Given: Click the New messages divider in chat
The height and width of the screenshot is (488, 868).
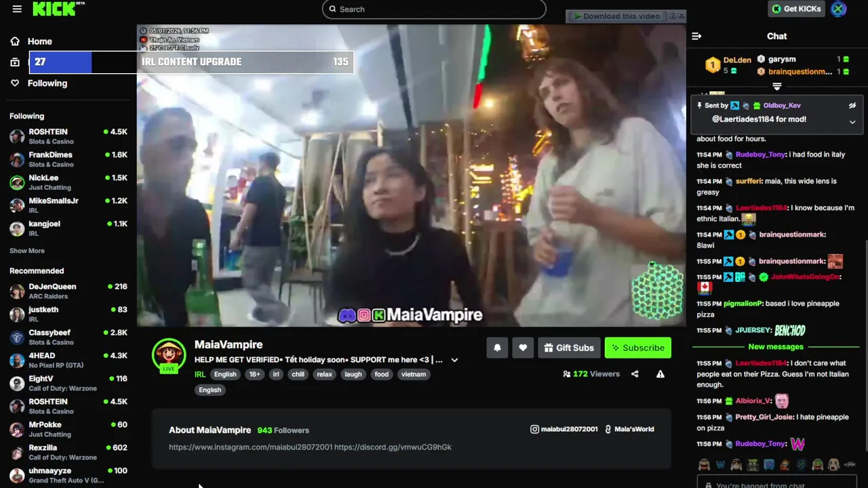Looking at the screenshot, I should tap(776, 347).
